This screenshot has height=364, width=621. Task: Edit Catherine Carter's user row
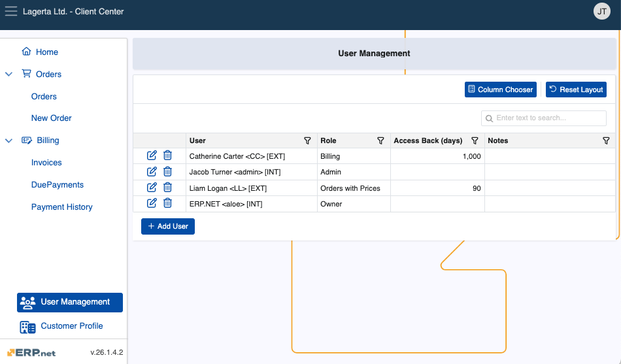click(152, 156)
